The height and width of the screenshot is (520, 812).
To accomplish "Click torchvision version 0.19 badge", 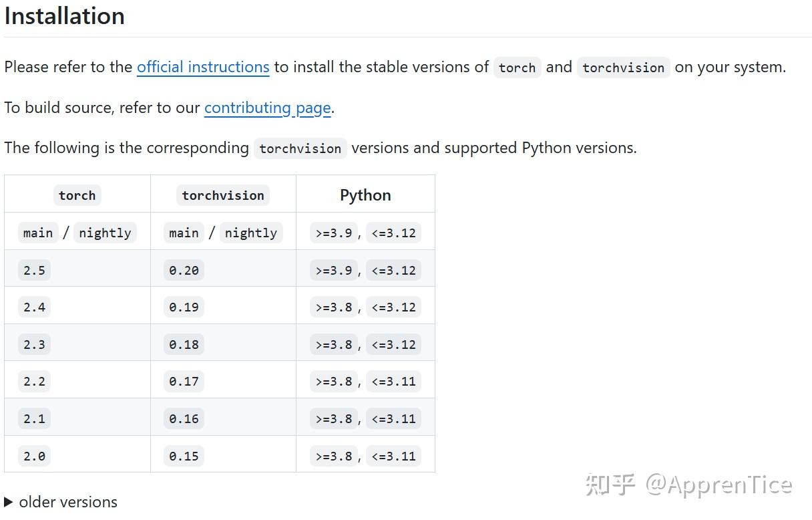I will [184, 307].
